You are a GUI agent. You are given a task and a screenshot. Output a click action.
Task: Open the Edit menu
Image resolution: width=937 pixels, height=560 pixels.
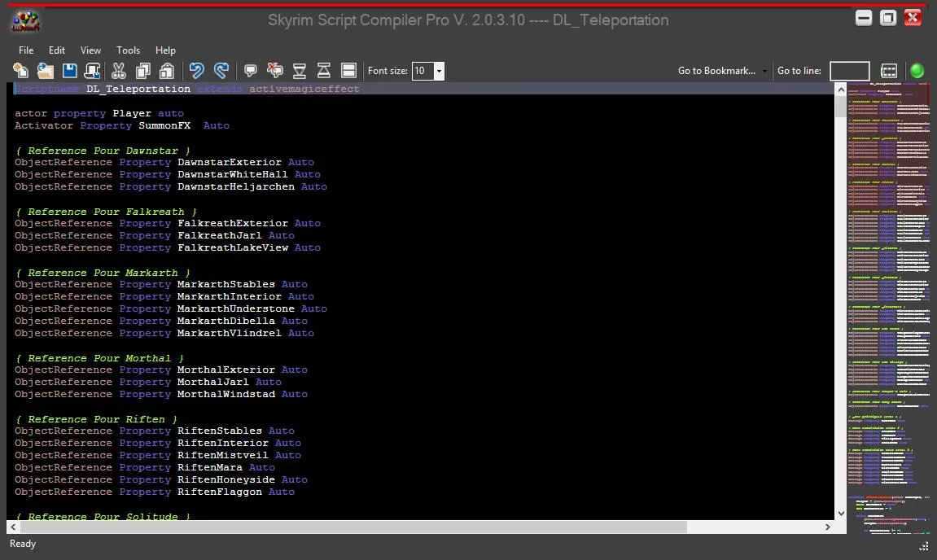[57, 50]
